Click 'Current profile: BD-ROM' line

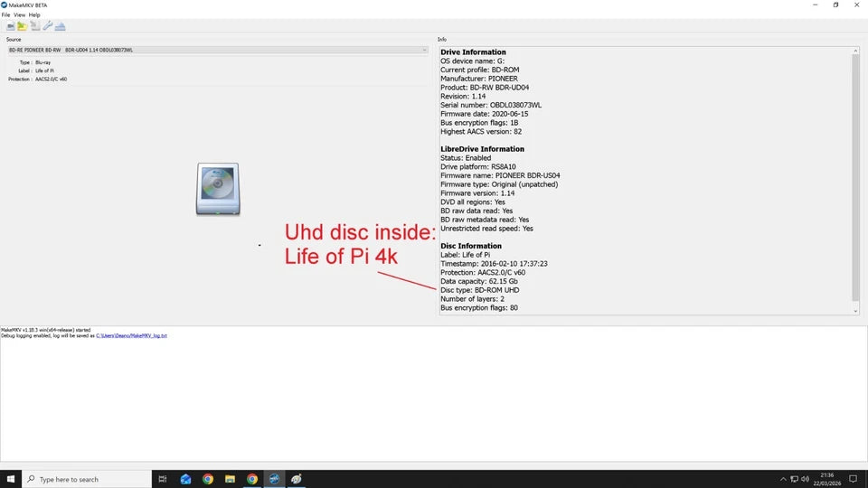pyautogui.click(x=479, y=70)
